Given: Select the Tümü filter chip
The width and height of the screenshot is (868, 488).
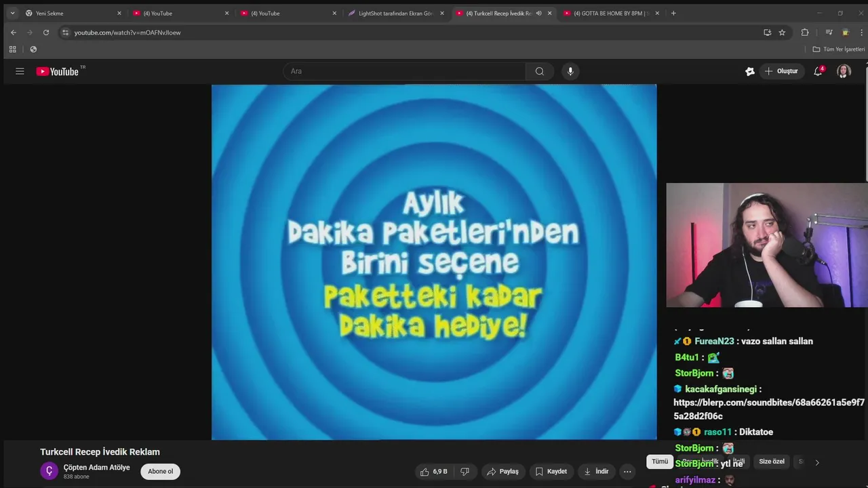Looking at the screenshot, I should coord(660,462).
